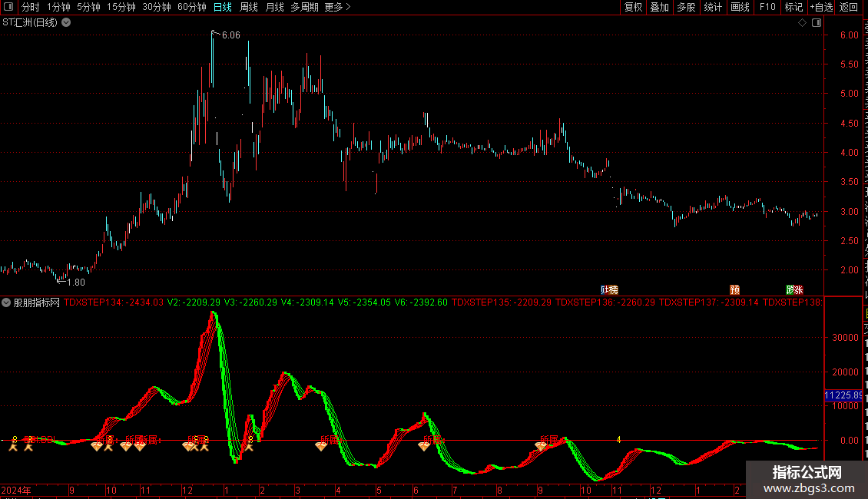Click the person signal icon in late January
The image size is (868, 499).
(249, 447)
